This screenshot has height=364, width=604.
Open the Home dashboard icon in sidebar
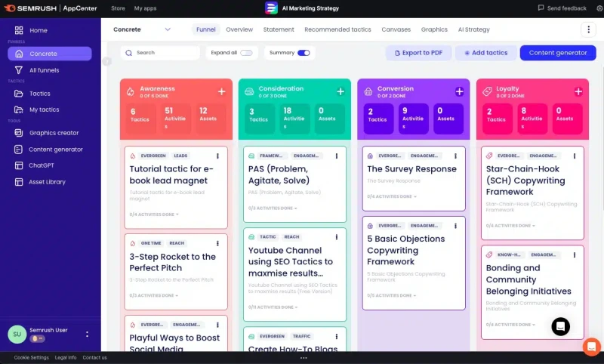(x=18, y=30)
